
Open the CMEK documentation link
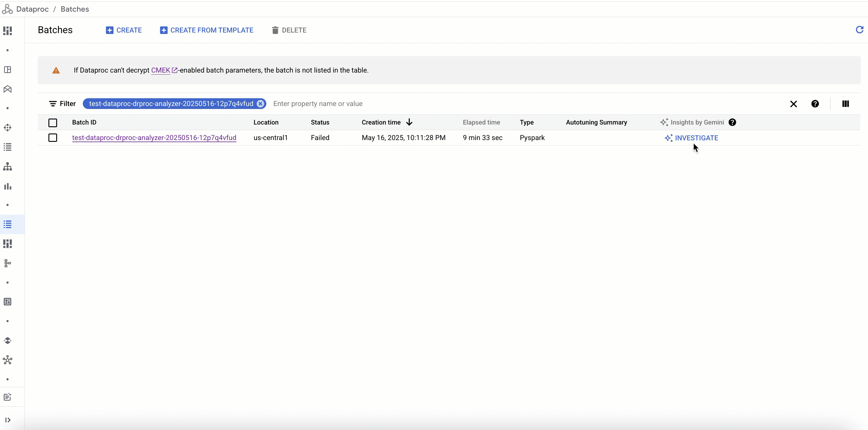point(161,70)
